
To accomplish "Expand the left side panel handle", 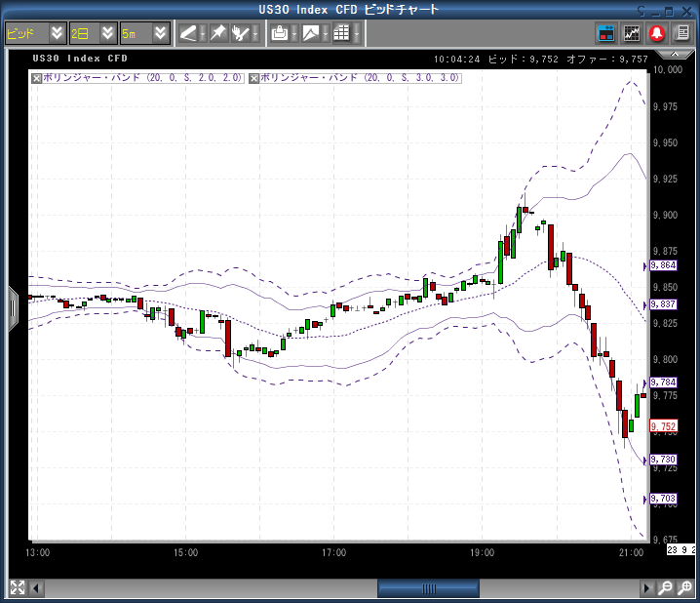I will tap(13, 308).
